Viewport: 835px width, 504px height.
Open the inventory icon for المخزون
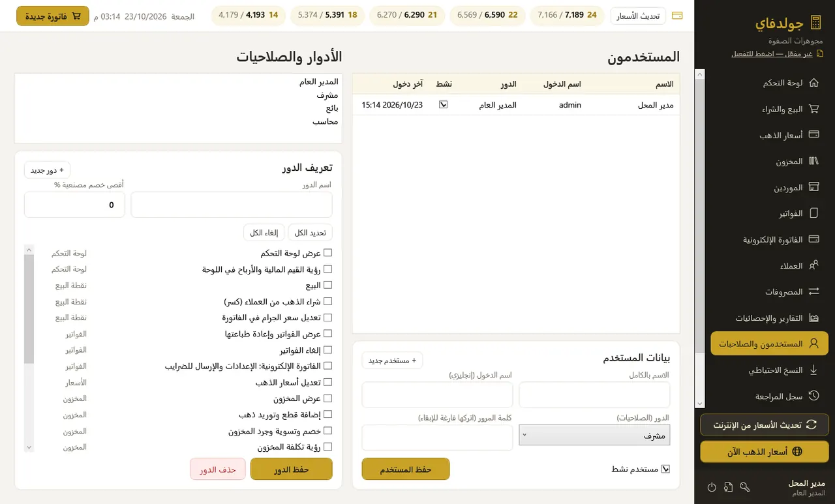pyautogui.click(x=813, y=161)
